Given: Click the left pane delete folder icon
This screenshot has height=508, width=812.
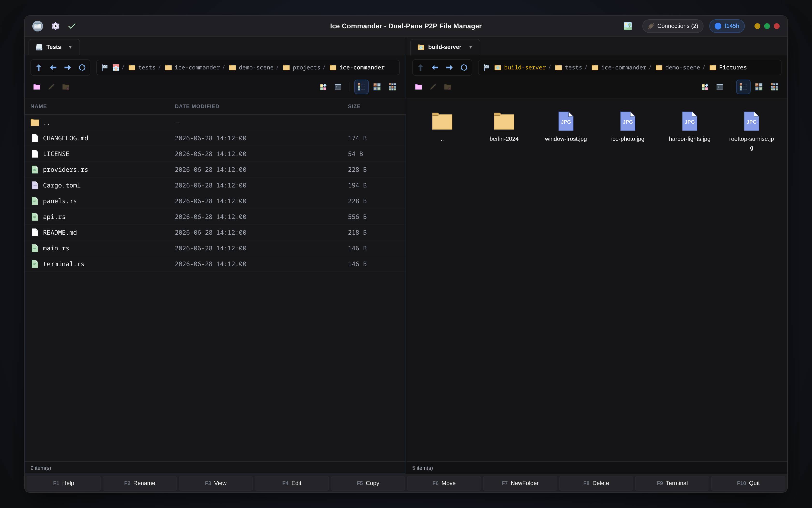Looking at the screenshot, I should (66, 87).
